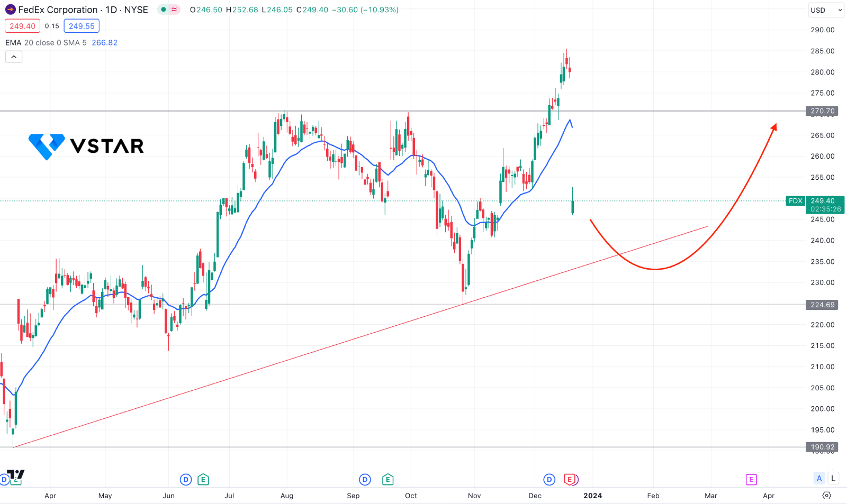
Task: Click the 266.82 EMA value
Action: tap(105, 43)
